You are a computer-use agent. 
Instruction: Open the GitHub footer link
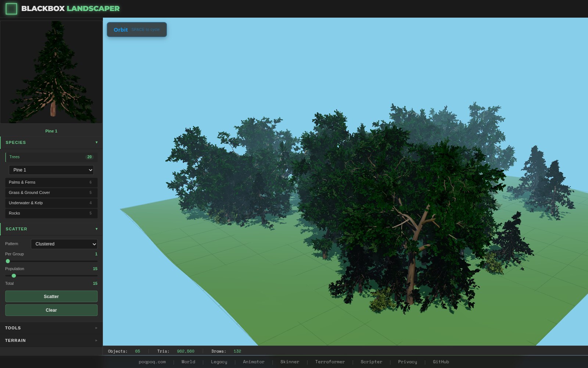[x=441, y=362]
